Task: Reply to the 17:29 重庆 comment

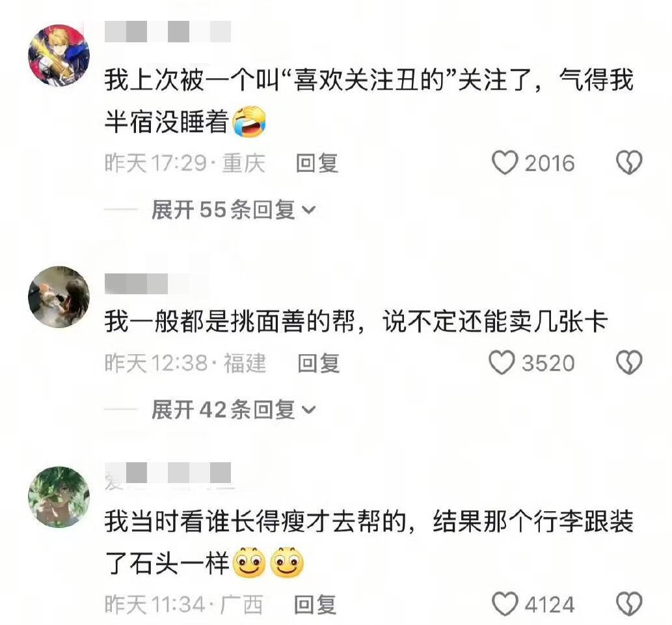Action: tap(317, 163)
